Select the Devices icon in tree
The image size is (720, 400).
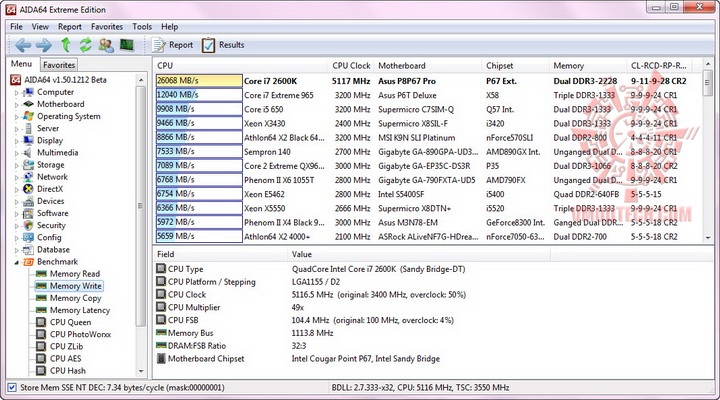[x=28, y=201]
